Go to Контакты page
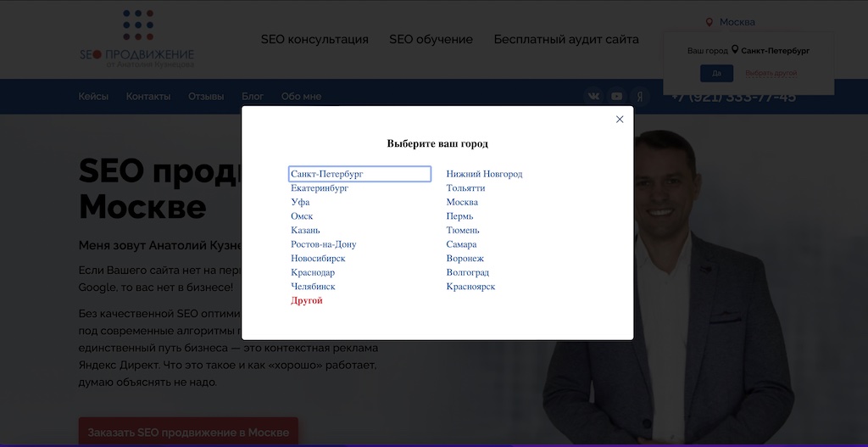868x447 pixels. (x=147, y=97)
